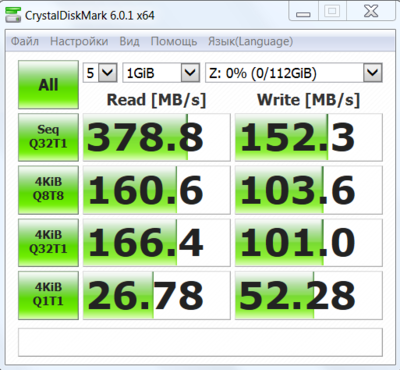Open the test size dropdown showing 1GiB
Image resolution: width=400 pixels, height=370 pixels.
pos(161,73)
